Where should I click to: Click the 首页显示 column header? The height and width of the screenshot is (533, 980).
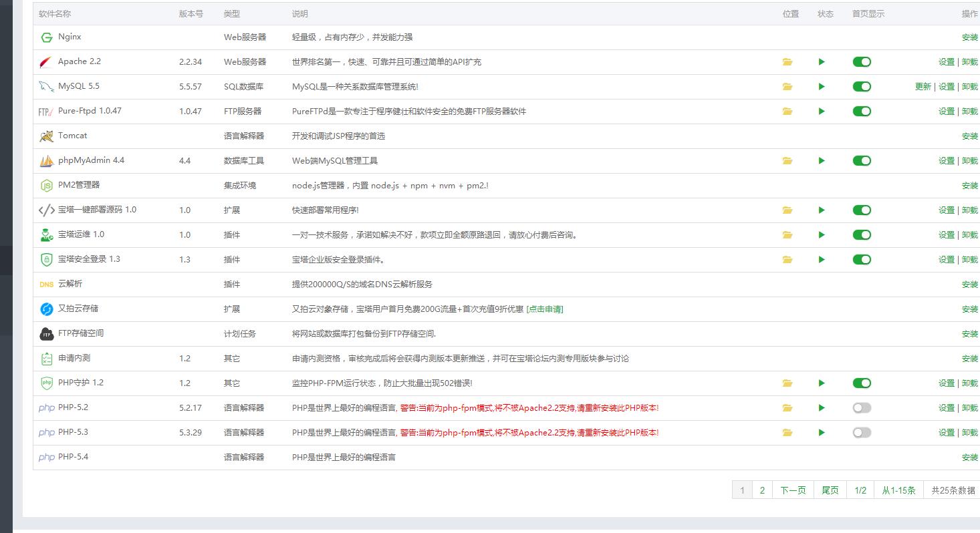click(868, 14)
